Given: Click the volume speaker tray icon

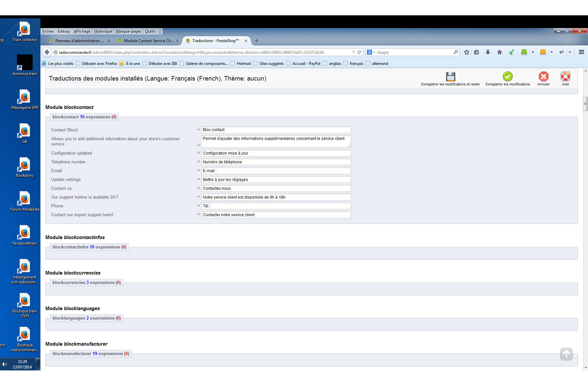Looking at the screenshot, I should pos(5,364).
